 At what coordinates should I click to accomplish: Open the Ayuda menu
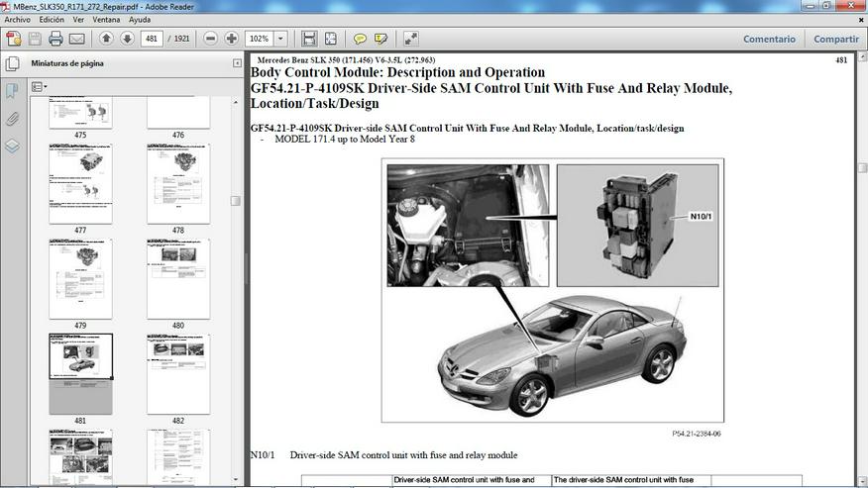point(140,20)
